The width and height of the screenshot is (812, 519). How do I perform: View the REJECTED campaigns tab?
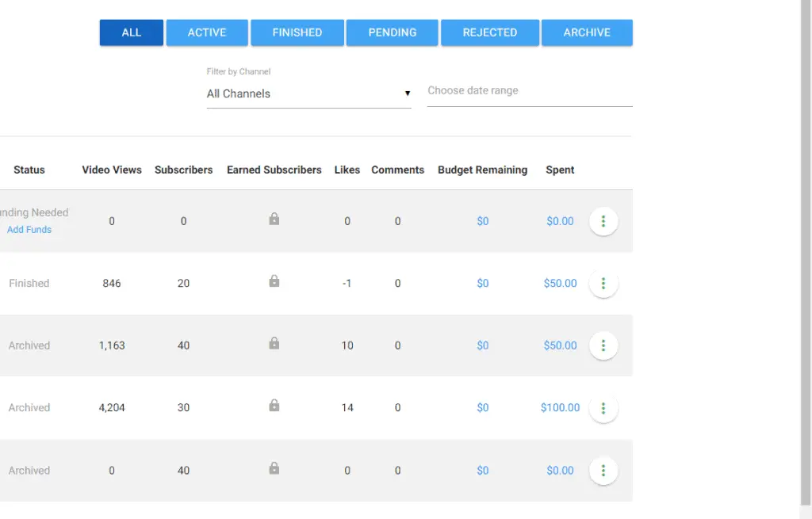coord(490,32)
